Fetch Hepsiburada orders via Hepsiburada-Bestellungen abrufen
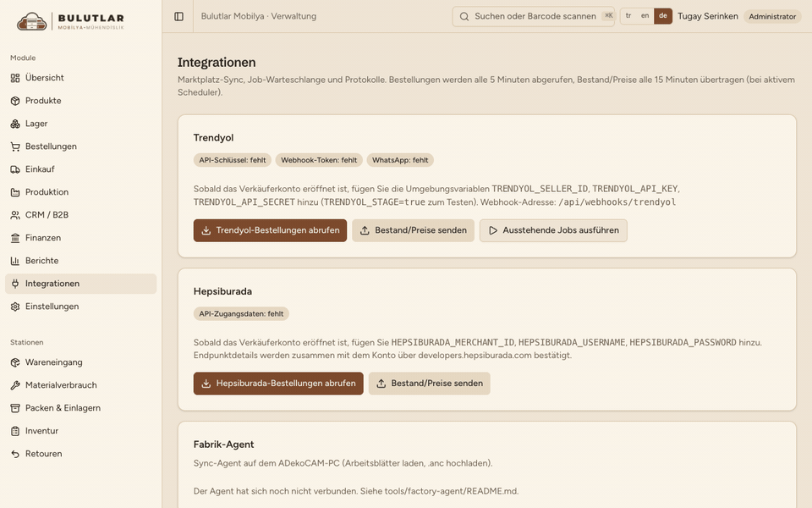This screenshot has width=812, height=508. [278, 384]
